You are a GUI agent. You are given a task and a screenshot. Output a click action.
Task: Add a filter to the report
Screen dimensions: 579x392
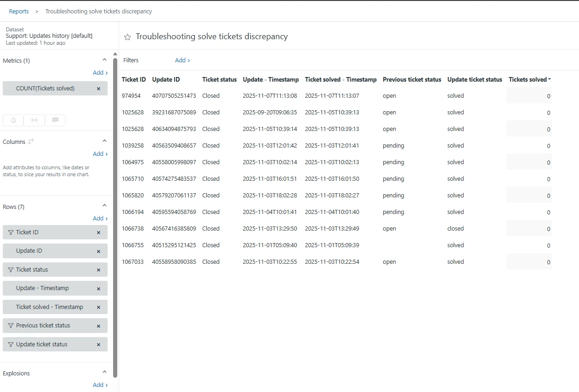tap(182, 60)
